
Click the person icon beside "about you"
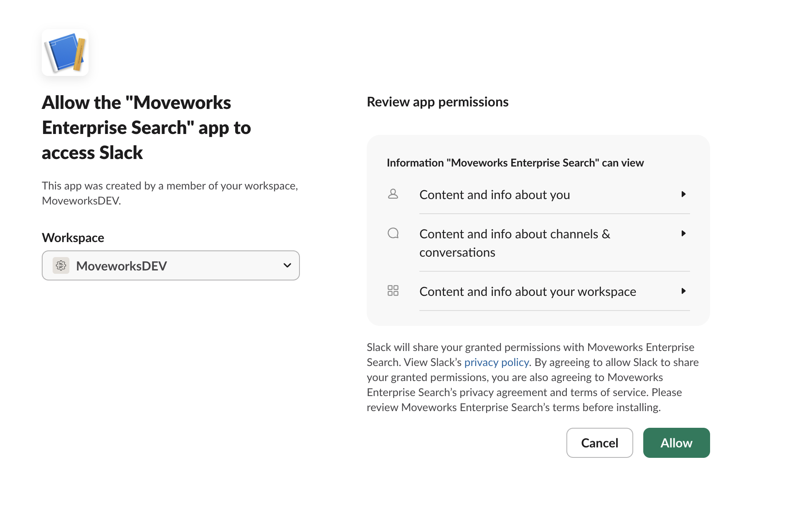[x=393, y=194]
